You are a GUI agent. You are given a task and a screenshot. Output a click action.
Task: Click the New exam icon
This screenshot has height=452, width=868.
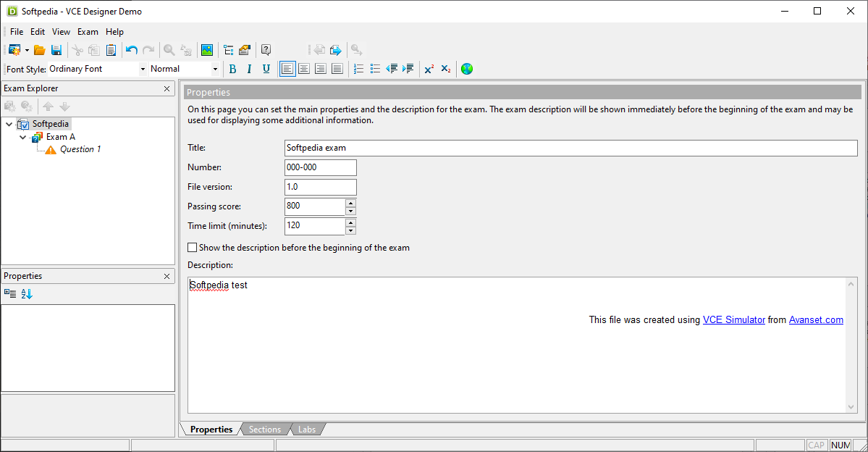14,51
